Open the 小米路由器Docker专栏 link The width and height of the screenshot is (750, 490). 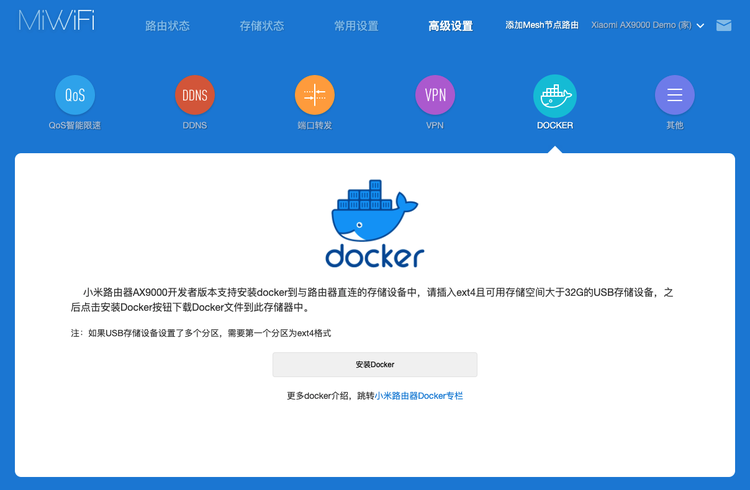pyautogui.click(x=419, y=396)
